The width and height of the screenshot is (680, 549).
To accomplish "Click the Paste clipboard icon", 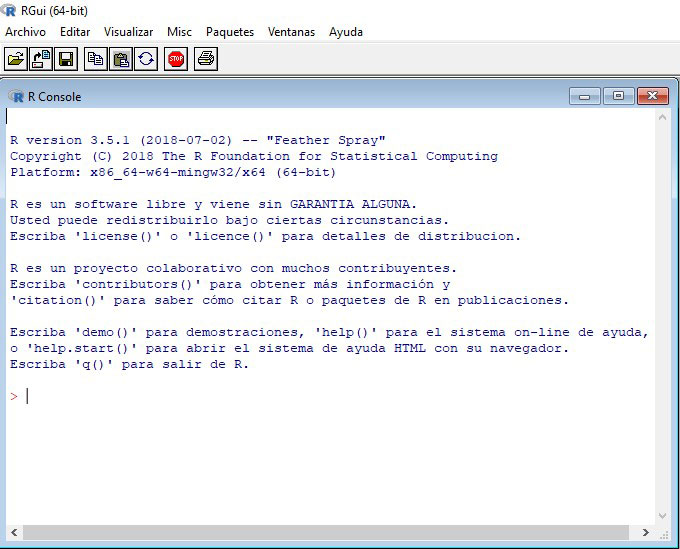I will point(121,59).
